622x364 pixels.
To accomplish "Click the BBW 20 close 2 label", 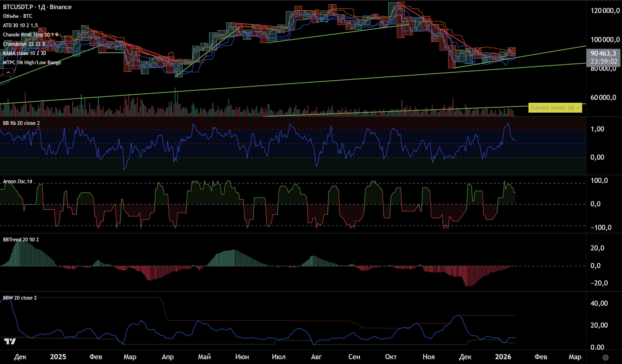I will click(20, 298).
